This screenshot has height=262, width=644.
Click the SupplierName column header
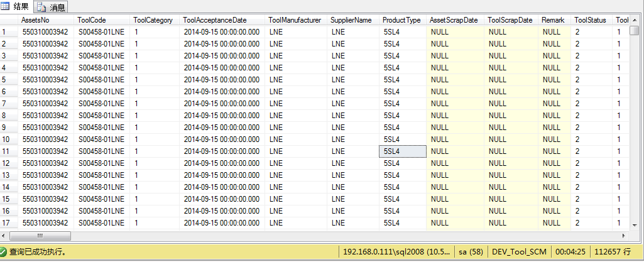click(x=353, y=20)
